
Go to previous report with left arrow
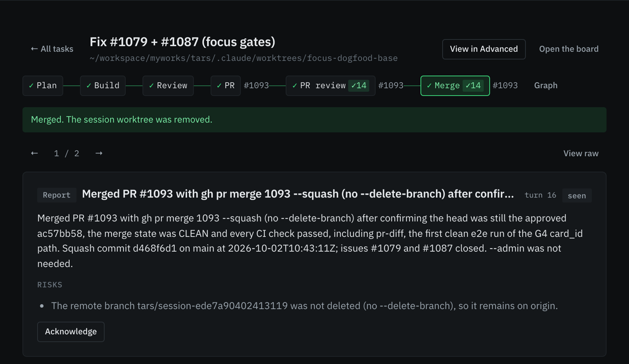(x=34, y=153)
